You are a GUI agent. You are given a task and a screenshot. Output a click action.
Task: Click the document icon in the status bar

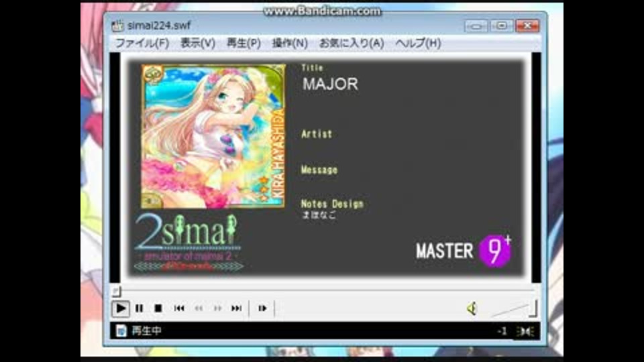pyautogui.click(x=121, y=330)
